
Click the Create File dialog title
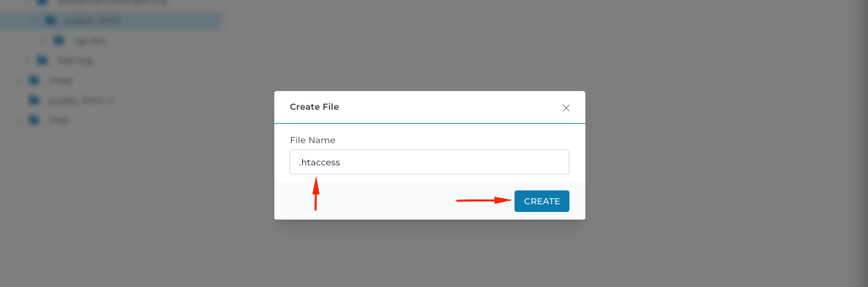(x=314, y=107)
